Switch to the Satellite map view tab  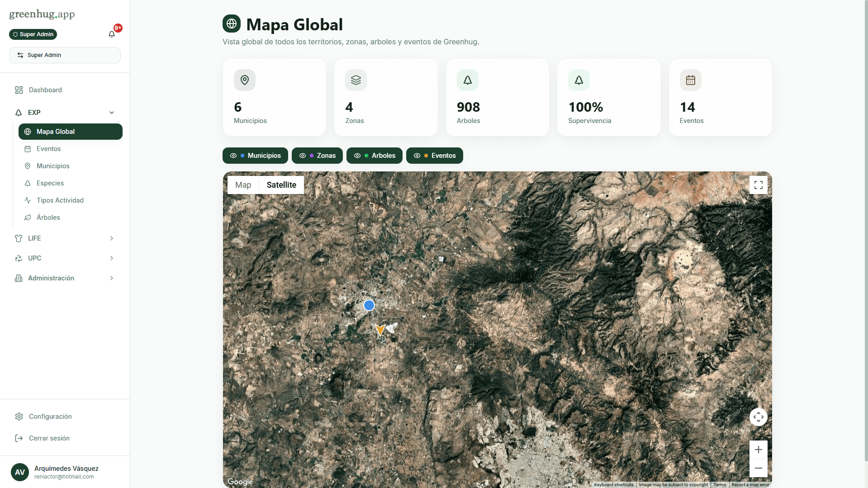click(281, 185)
